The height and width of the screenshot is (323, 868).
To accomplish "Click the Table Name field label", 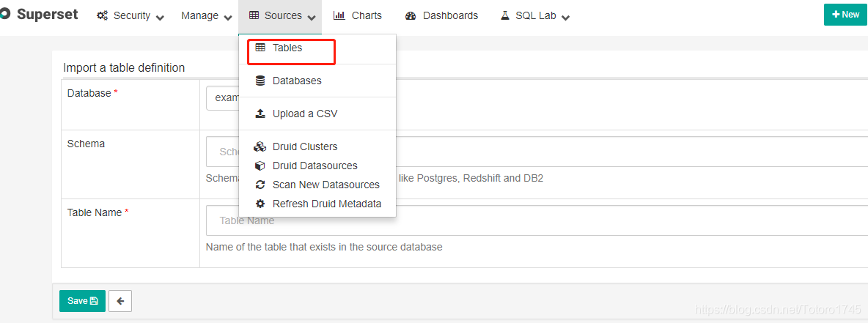I will [x=95, y=212].
